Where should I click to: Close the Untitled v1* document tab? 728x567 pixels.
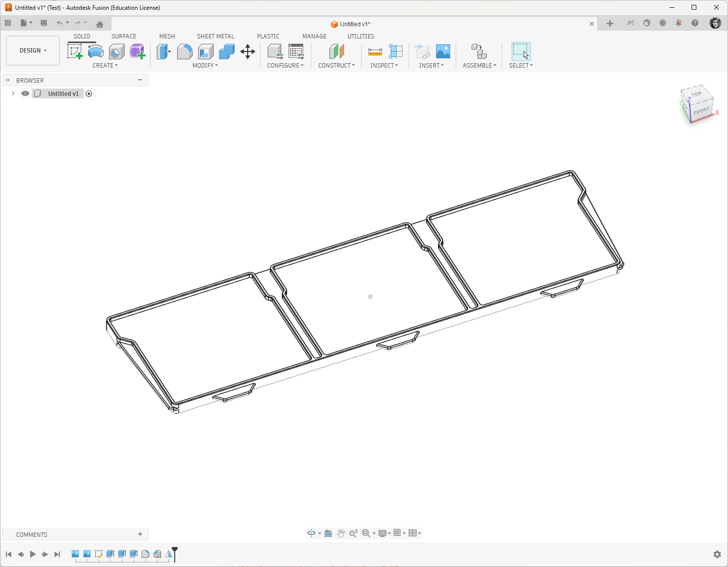click(x=592, y=24)
